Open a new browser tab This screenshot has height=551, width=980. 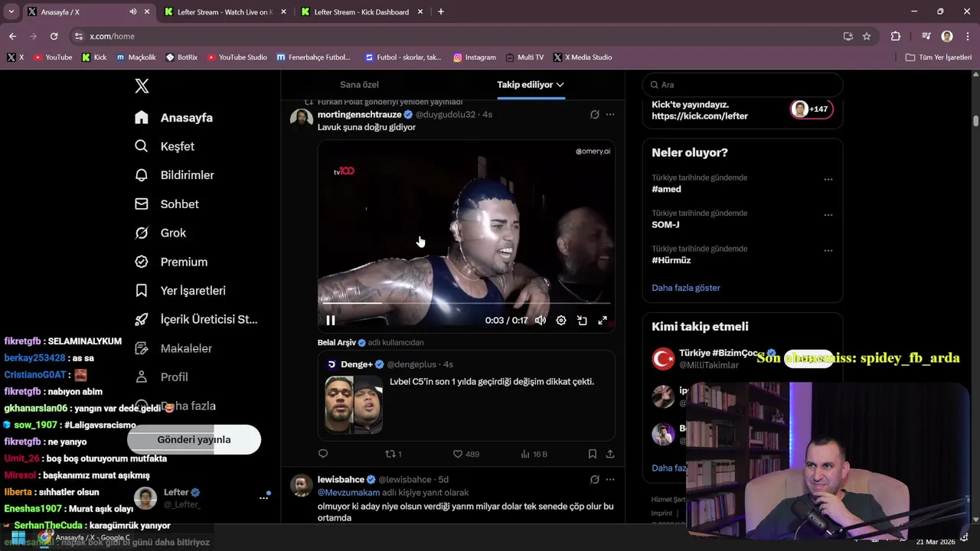(440, 11)
